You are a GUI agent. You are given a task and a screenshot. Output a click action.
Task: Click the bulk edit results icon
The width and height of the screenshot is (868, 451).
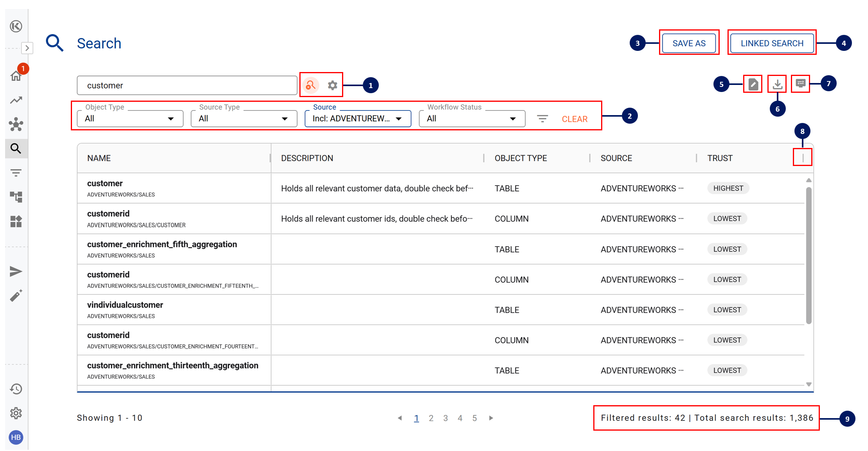point(753,84)
